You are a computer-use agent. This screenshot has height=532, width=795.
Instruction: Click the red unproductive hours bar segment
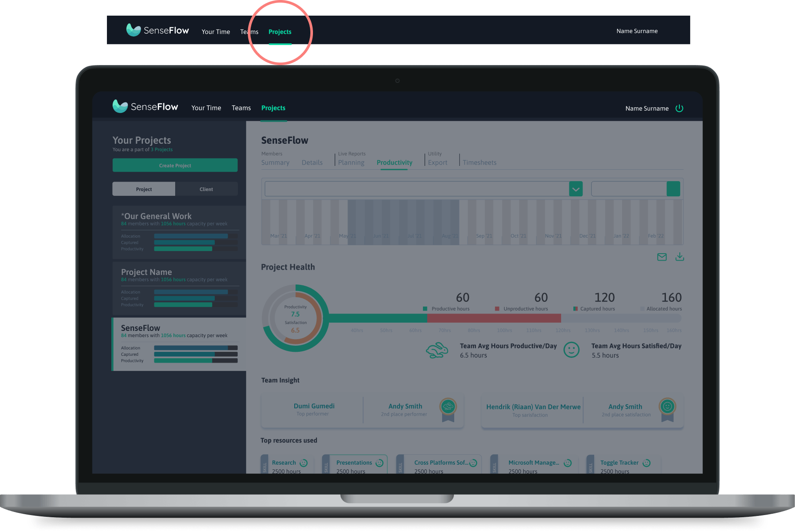(x=494, y=318)
